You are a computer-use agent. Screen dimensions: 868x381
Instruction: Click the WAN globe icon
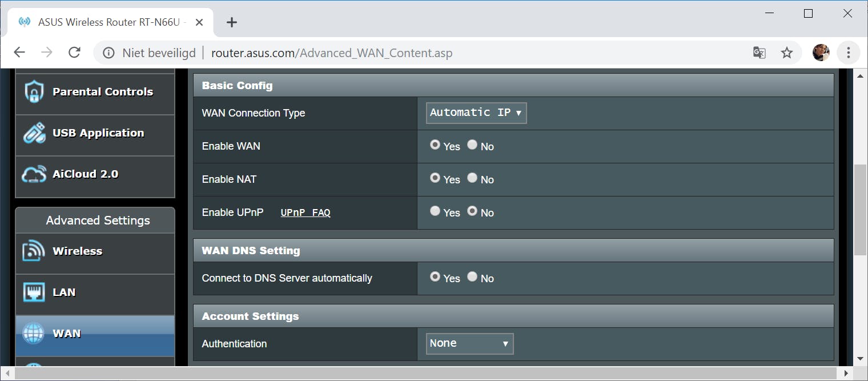click(x=33, y=334)
